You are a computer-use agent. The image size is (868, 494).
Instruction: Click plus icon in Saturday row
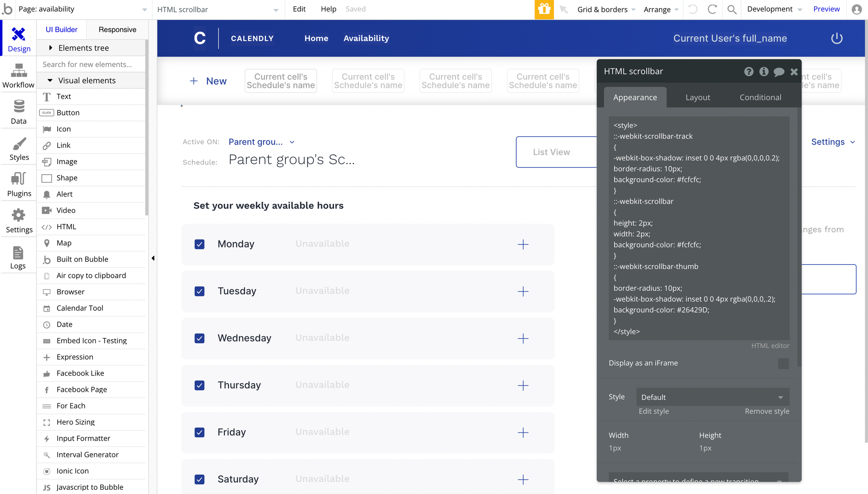coord(523,480)
